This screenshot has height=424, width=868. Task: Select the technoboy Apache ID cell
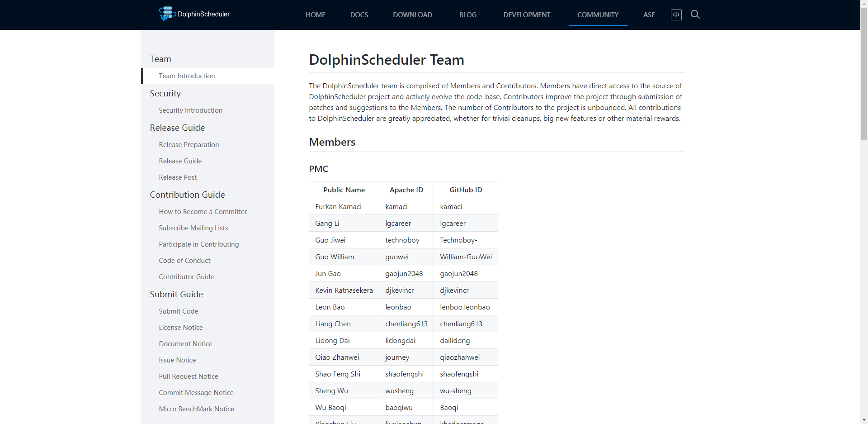point(406,240)
